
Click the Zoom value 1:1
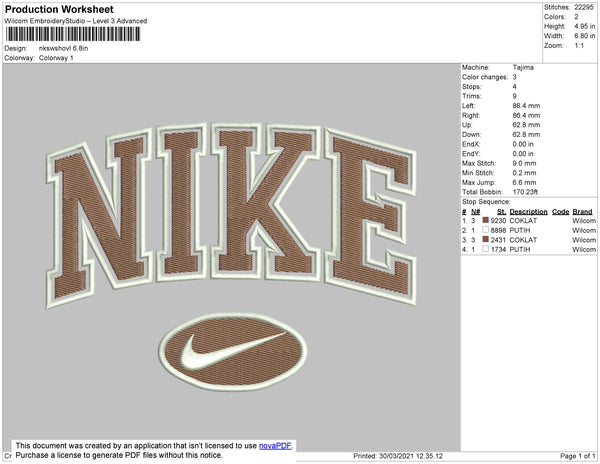[x=579, y=46]
